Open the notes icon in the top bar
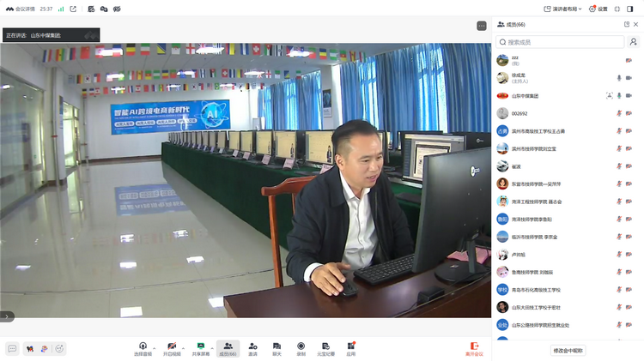The height and width of the screenshot is (361, 644). (91, 9)
